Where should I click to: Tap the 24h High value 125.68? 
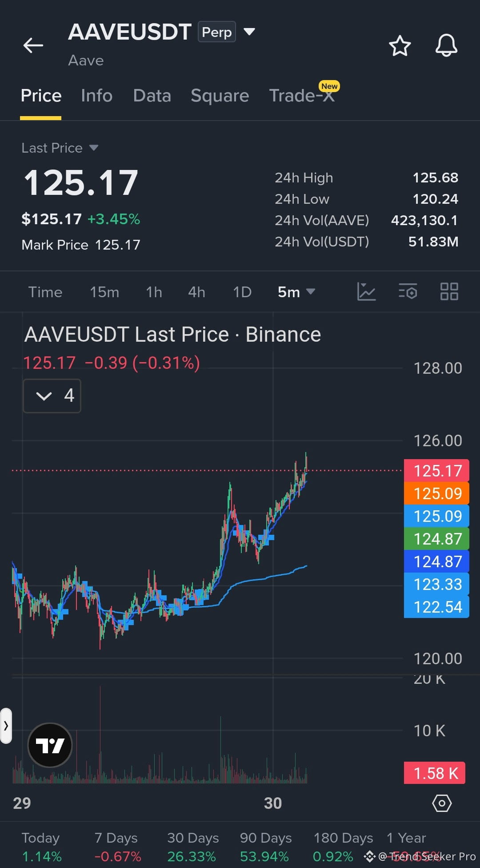pyautogui.click(x=435, y=178)
